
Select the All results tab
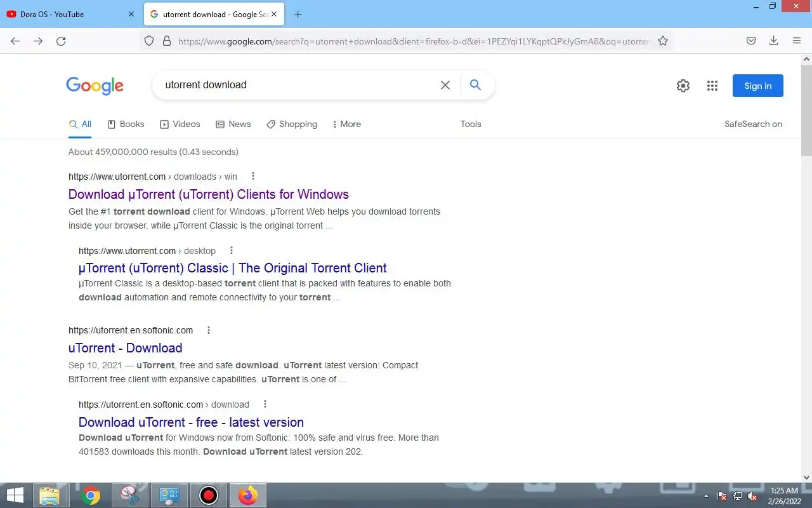[80, 124]
